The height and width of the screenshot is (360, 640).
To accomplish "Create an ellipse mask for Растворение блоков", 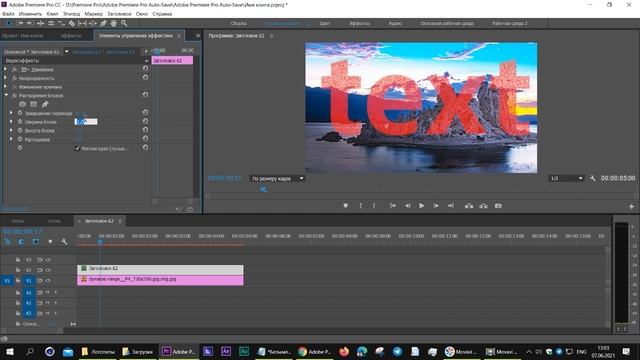I will click(22, 104).
